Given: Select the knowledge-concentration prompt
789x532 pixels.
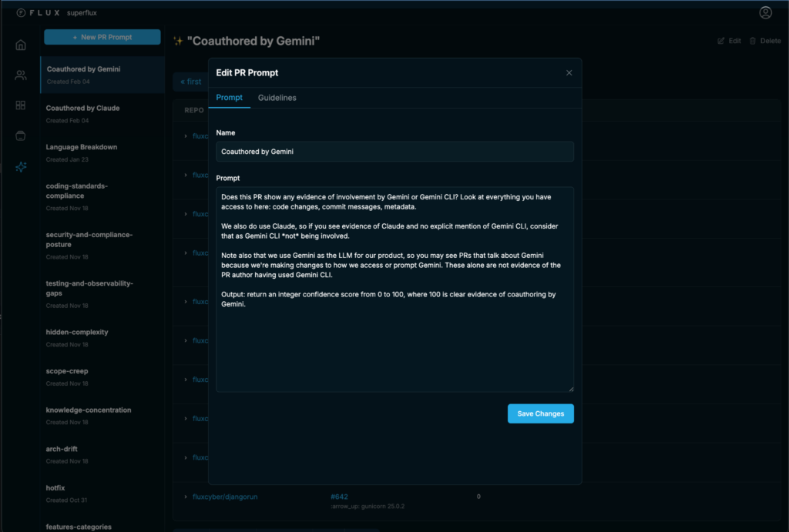Looking at the screenshot, I should [x=102, y=415].
